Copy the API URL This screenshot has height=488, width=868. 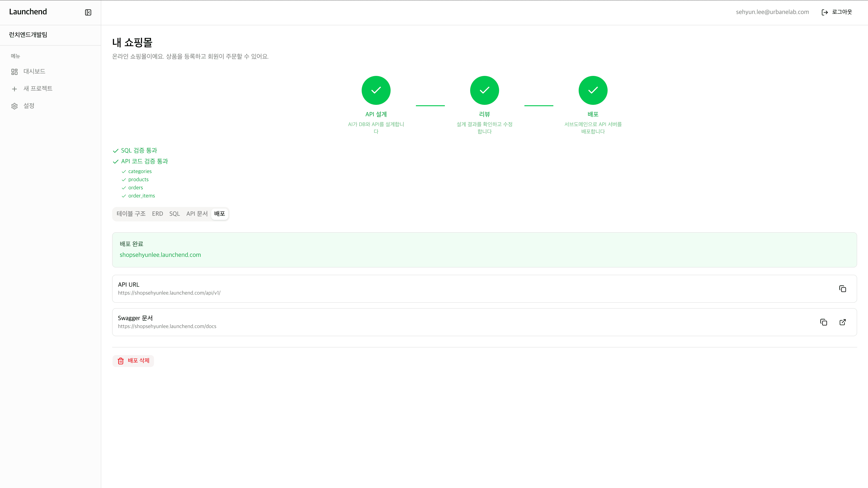tap(842, 289)
